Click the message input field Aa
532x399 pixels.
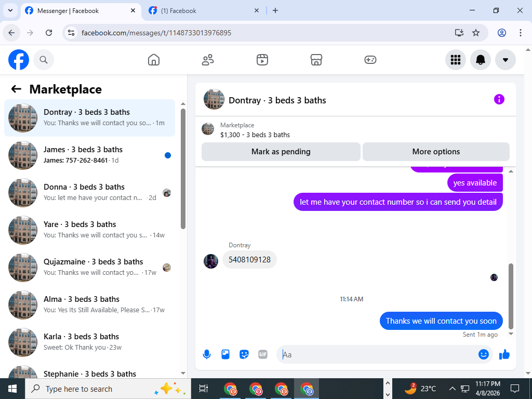pos(377,354)
